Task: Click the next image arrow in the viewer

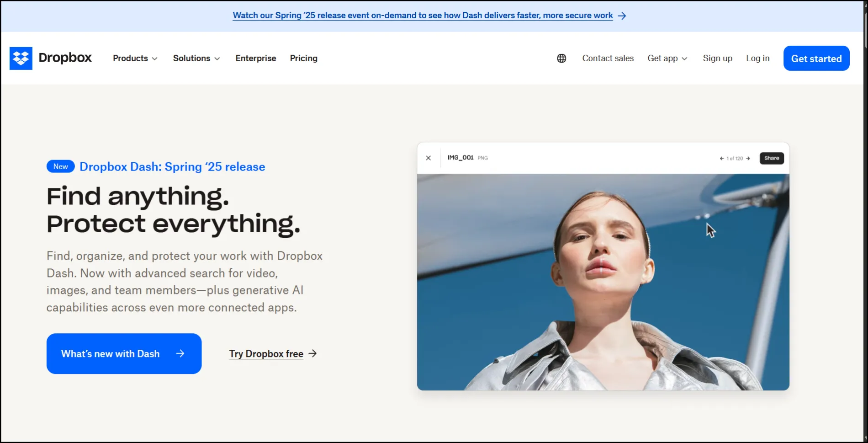Action: [x=748, y=158]
